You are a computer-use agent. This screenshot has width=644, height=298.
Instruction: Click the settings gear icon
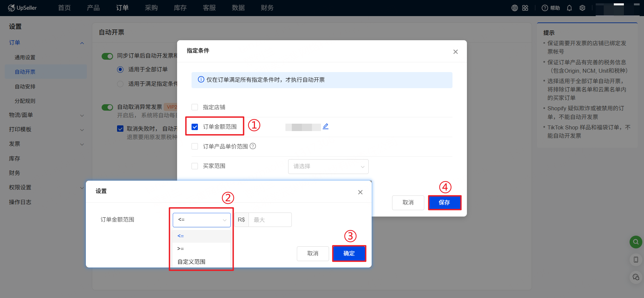[582, 8]
